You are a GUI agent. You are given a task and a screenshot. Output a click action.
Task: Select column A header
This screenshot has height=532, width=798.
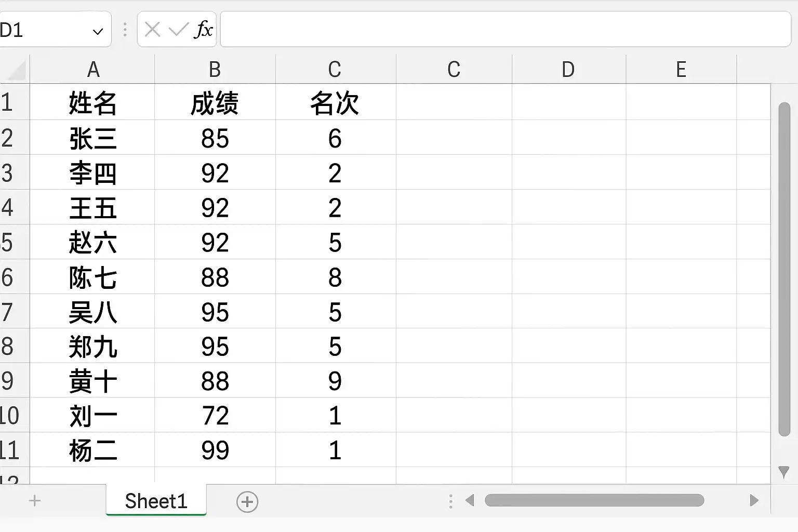coord(92,69)
